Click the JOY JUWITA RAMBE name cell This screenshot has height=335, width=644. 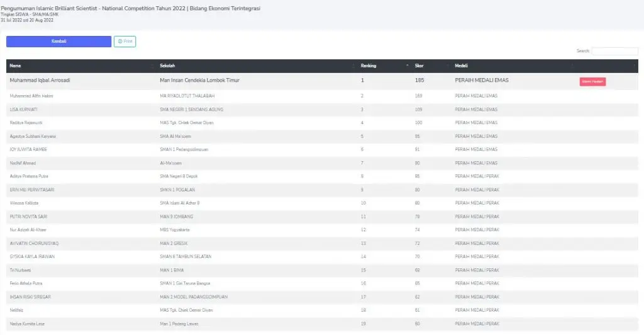pyautogui.click(x=28, y=149)
